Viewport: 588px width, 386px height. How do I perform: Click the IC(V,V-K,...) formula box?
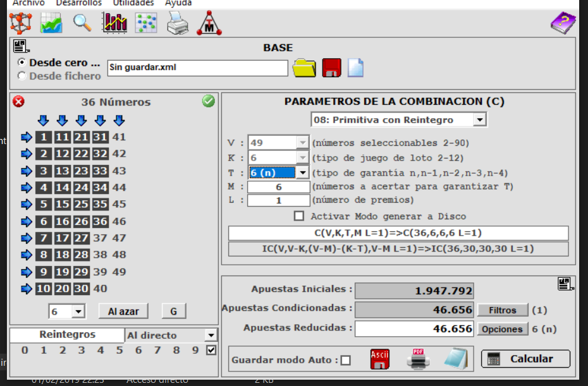pyautogui.click(x=398, y=249)
